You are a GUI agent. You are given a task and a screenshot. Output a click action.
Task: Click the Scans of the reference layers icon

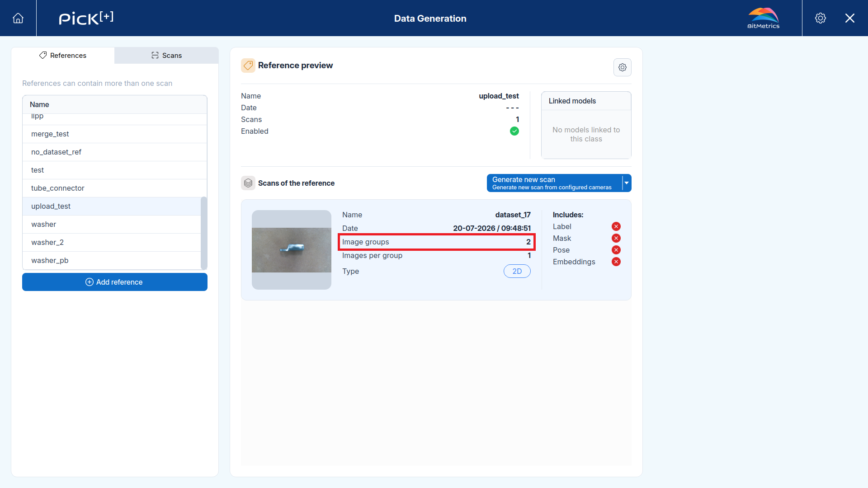point(248,183)
